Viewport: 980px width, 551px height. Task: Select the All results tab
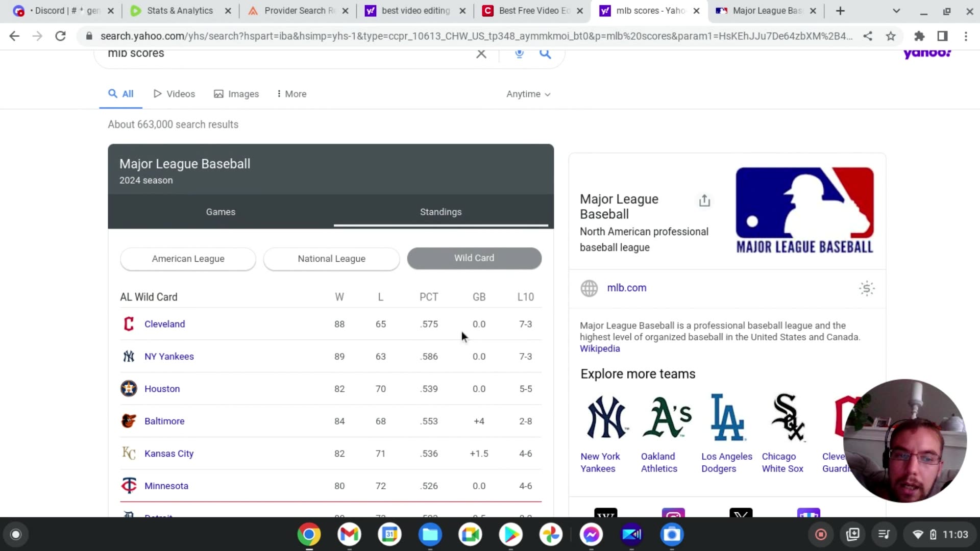121,94
